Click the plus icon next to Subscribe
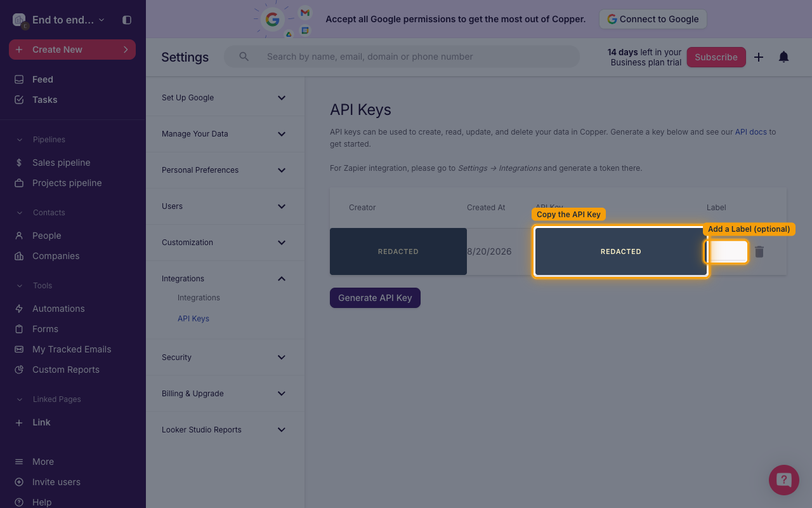 (759, 57)
